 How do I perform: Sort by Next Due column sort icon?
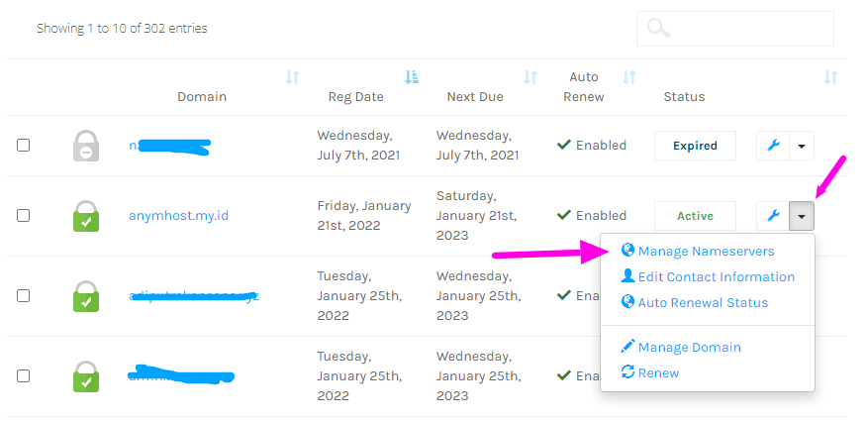(x=530, y=77)
